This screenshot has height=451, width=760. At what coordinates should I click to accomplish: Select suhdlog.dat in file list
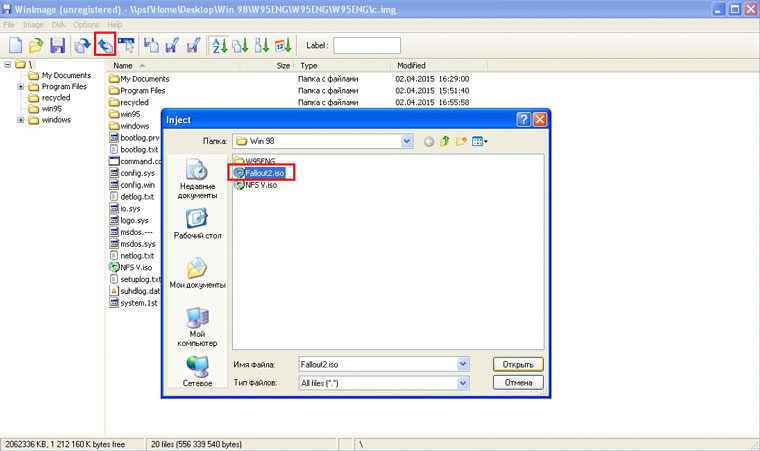pos(134,291)
